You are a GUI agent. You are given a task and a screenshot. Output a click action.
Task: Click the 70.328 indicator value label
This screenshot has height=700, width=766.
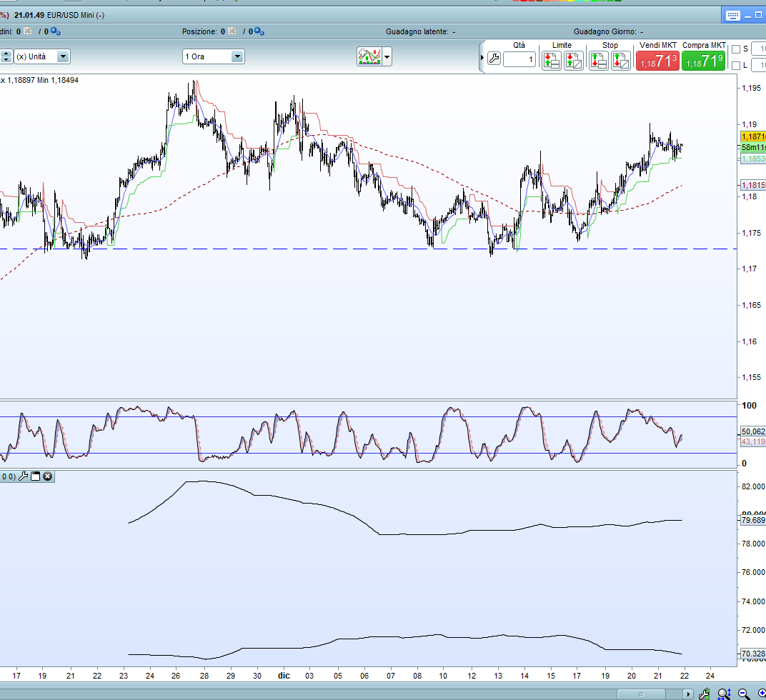pyautogui.click(x=753, y=654)
